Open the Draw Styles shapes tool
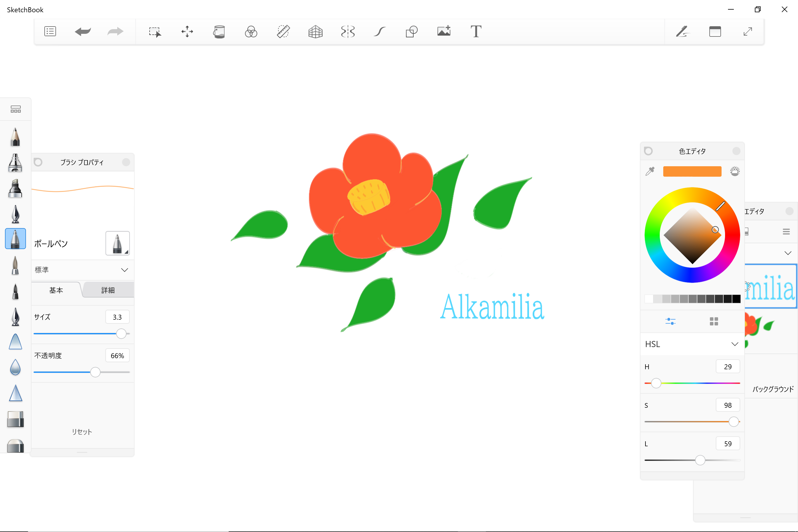 click(412, 32)
